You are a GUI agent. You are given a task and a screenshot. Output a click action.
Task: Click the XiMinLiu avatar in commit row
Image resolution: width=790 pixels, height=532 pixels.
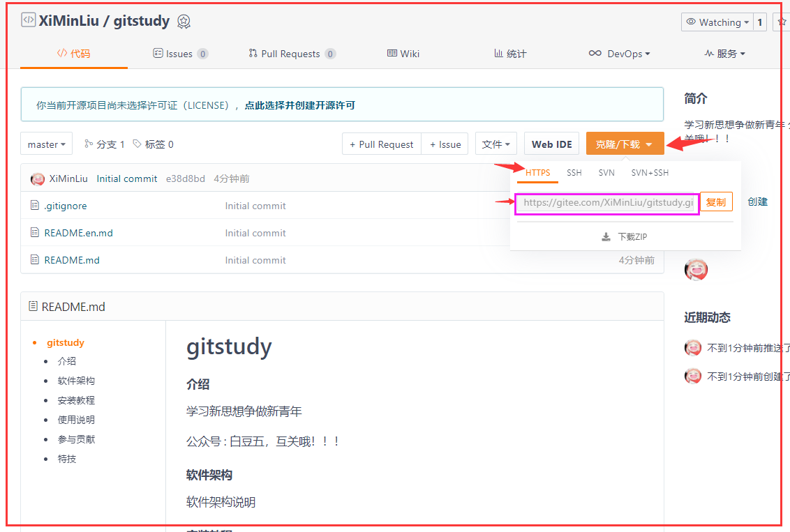pos(38,178)
